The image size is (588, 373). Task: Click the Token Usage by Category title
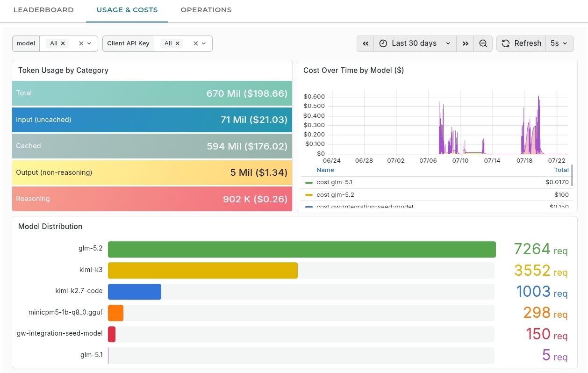(x=63, y=71)
